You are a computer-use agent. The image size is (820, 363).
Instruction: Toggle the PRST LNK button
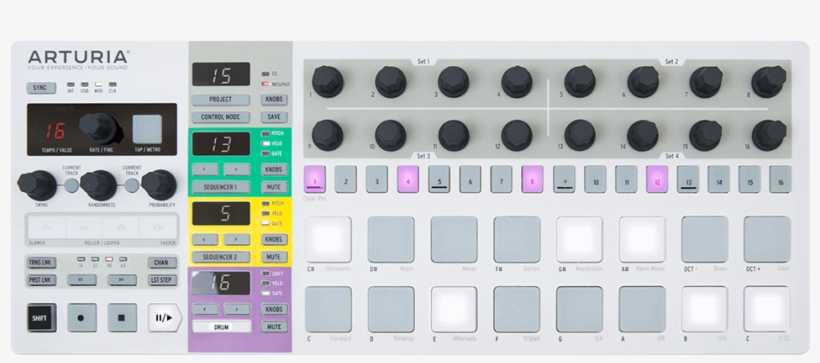[41, 280]
